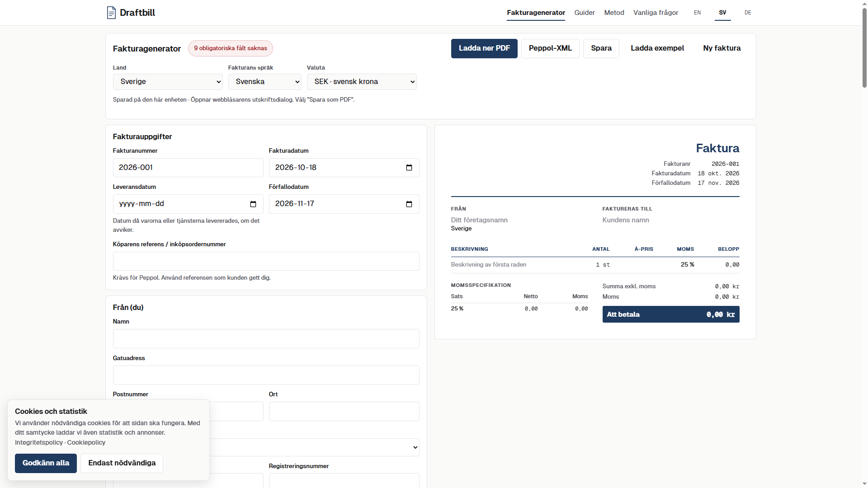Click the Faktura heading in preview

pyautogui.click(x=717, y=148)
